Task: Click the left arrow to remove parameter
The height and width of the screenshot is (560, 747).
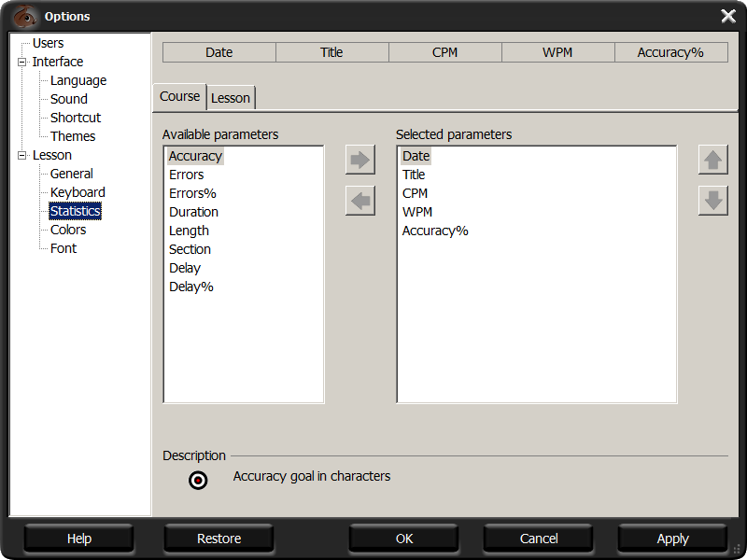Action: click(x=360, y=201)
